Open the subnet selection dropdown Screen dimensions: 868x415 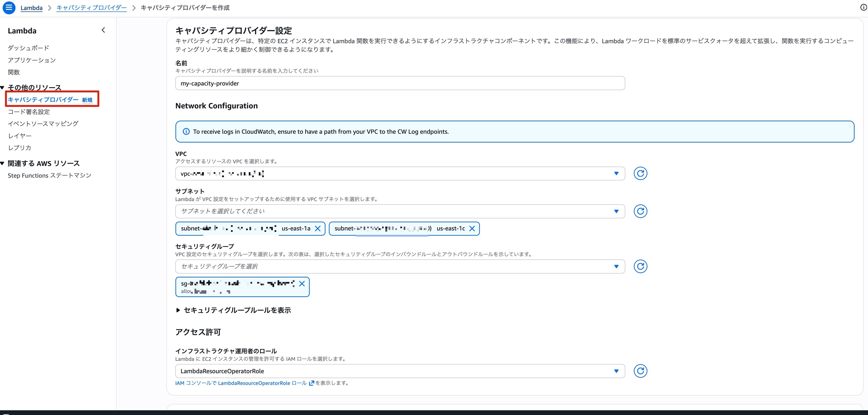[400, 211]
